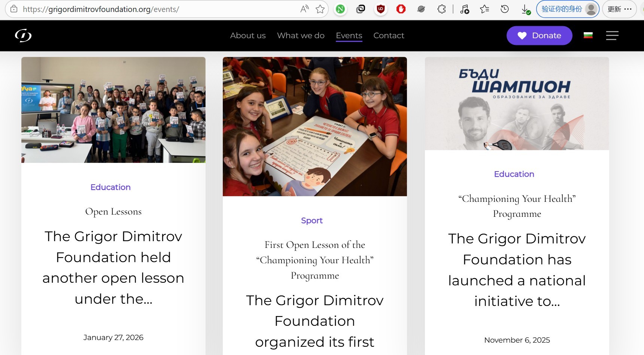The width and height of the screenshot is (644, 355).
Task: Click the January 27, 2026 date
Action: coord(113,337)
